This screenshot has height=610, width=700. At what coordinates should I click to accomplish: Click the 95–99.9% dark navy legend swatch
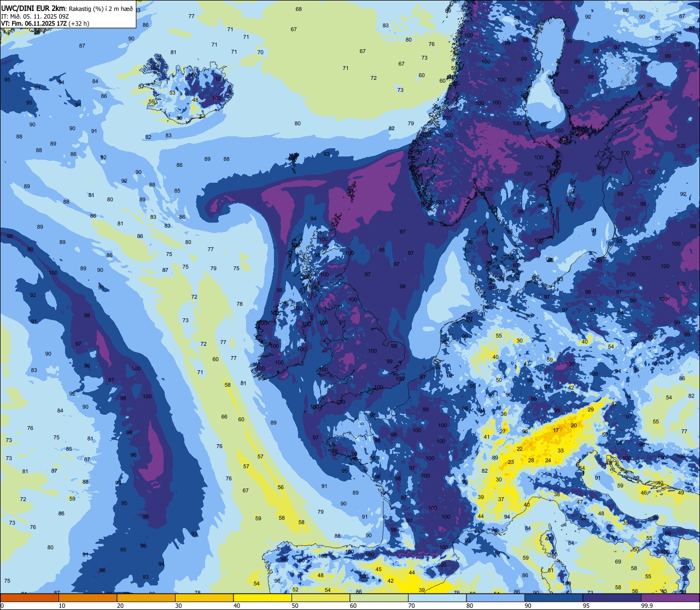click(612, 597)
